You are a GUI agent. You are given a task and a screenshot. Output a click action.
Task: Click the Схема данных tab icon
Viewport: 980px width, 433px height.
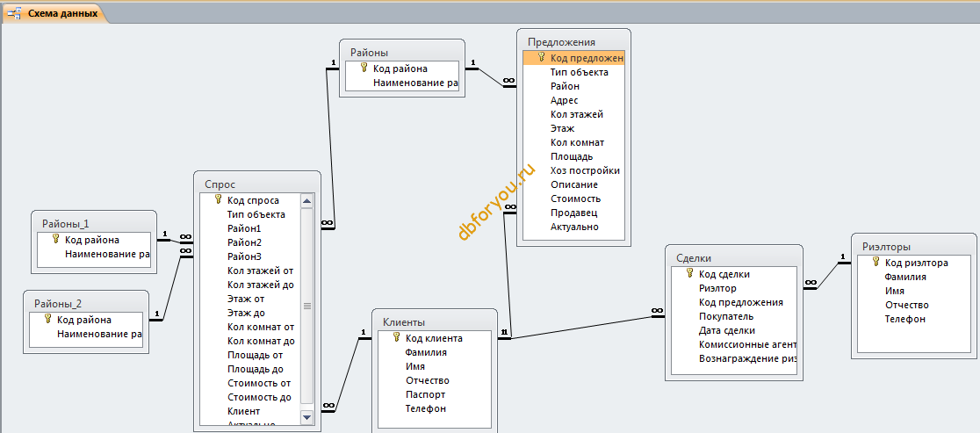pyautogui.click(x=14, y=13)
